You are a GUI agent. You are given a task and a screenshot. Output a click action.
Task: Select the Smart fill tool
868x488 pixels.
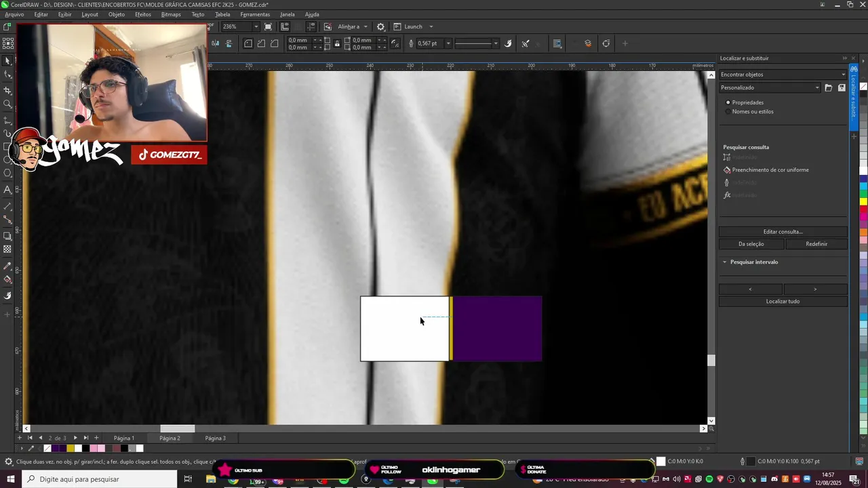click(8, 296)
